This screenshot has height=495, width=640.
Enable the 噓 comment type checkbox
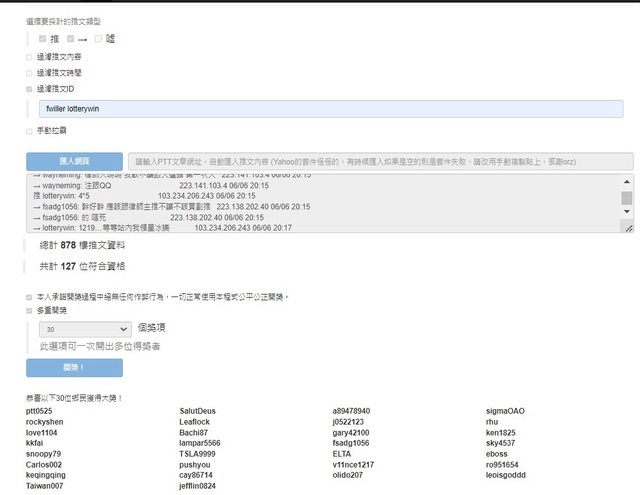98,39
